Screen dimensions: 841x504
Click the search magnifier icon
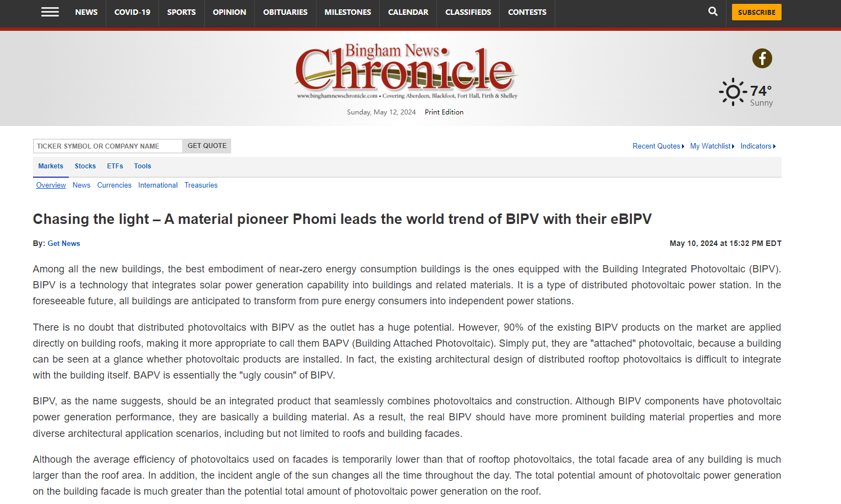713,12
